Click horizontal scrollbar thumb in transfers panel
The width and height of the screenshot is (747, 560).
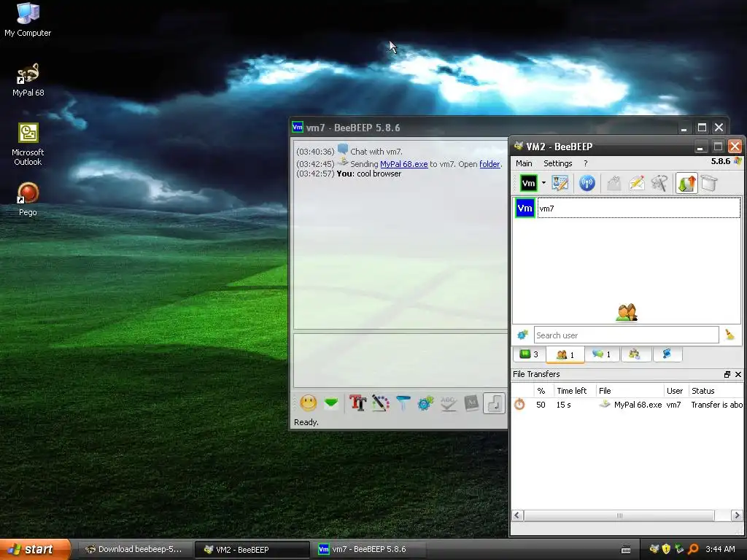point(619,516)
